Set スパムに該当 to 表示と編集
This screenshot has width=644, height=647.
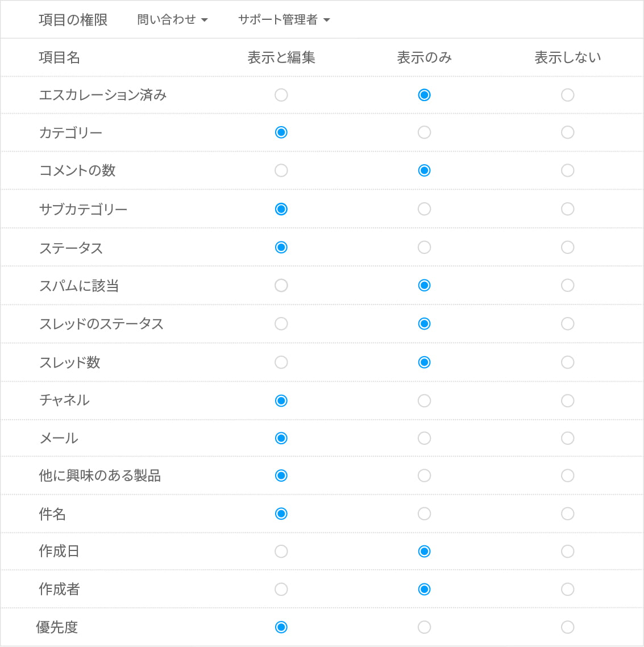pyautogui.click(x=281, y=285)
